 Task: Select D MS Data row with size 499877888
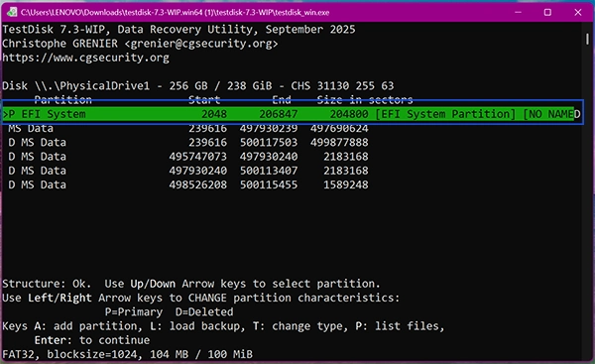pos(187,143)
